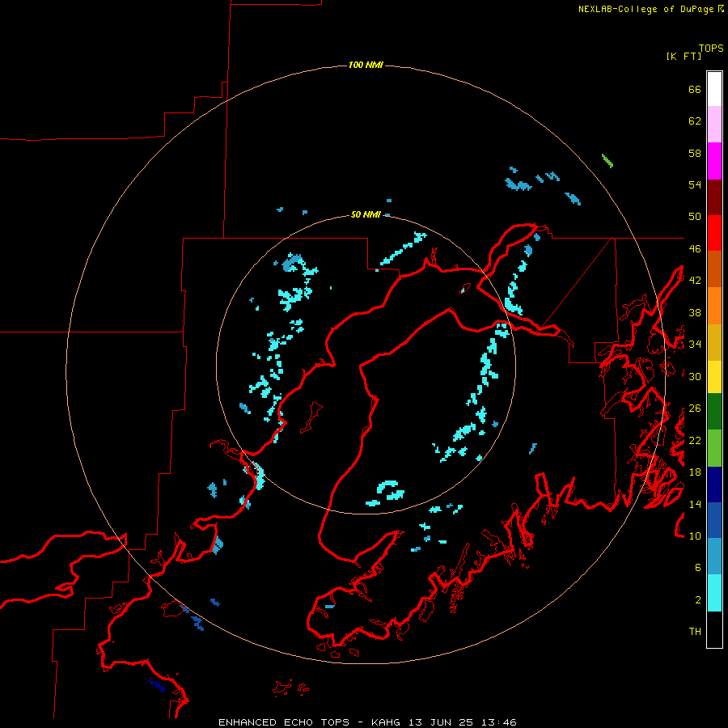Click the bright red legend swatch
Viewport: 728px width, 728px height.
pos(714,233)
